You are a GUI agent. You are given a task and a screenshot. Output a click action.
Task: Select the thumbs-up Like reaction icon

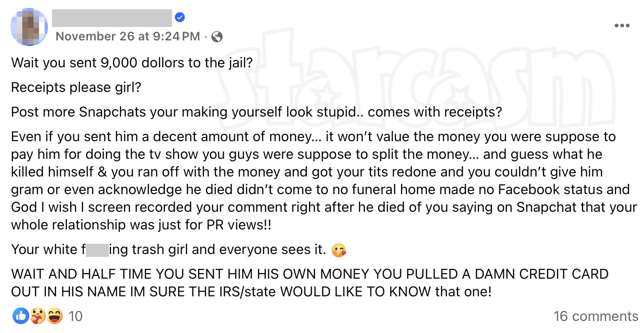[x=20, y=316]
